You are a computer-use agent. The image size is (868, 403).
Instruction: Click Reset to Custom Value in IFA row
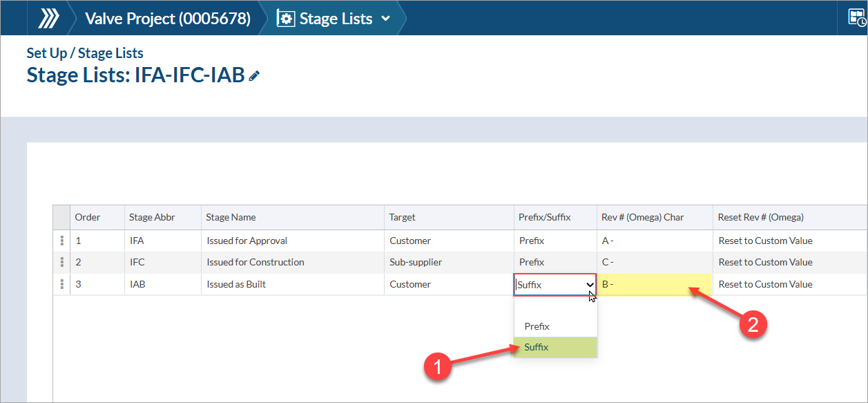click(x=765, y=241)
